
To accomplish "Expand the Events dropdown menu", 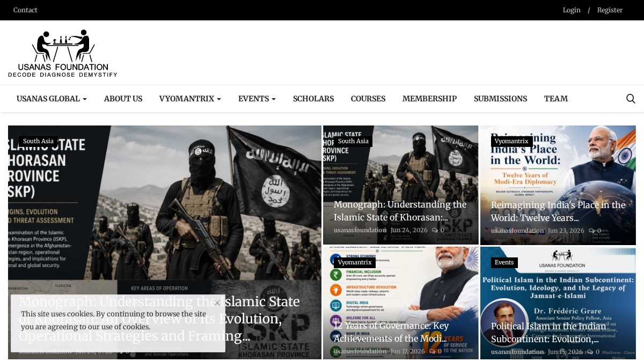I will pyautogui.click(x=257, y=99).
